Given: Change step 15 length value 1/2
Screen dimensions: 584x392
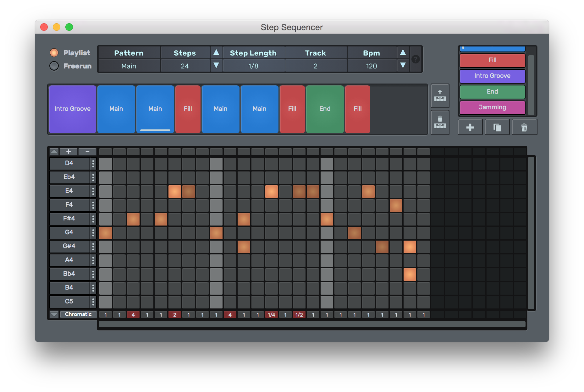Looking at the screenshot, I should coord(299,314).
